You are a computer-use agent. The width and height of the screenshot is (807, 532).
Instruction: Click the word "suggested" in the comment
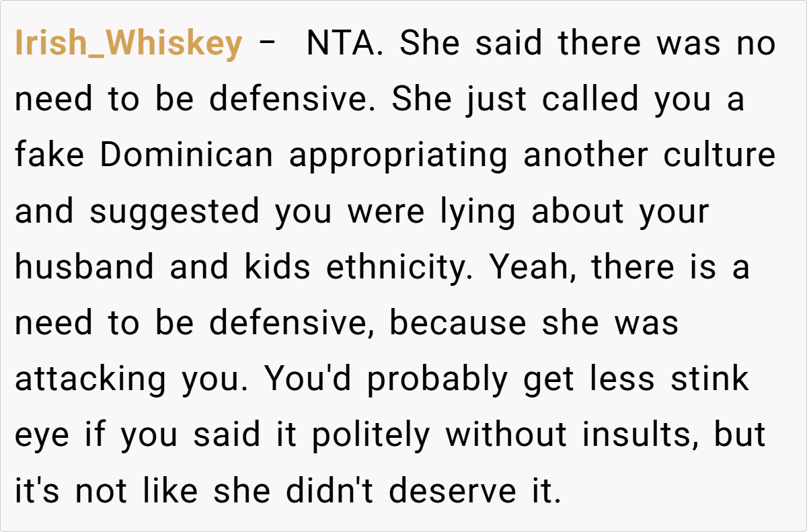click(174, 211)
